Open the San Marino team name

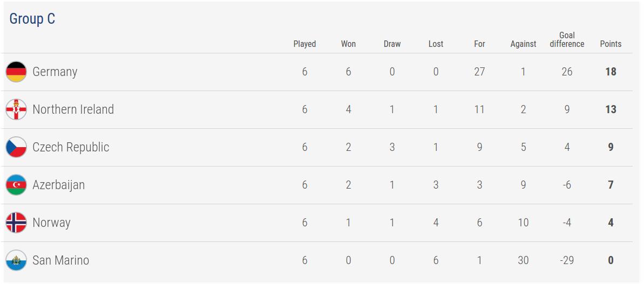pyautogui.click(x=60, y=260)
